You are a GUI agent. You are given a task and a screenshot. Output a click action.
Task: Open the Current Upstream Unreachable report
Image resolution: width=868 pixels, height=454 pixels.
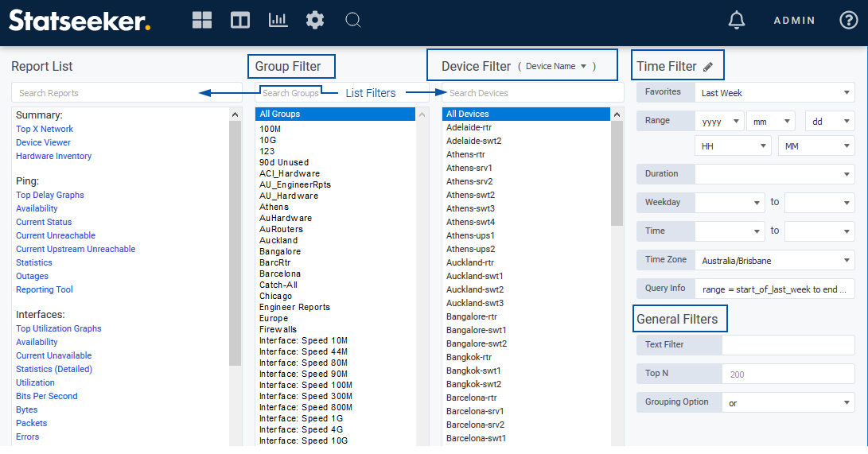pos(76,249)
